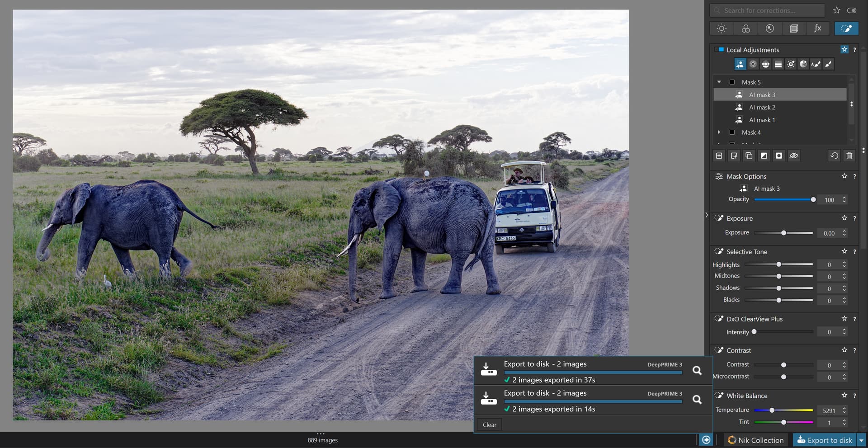Screen dimensions: 868x448
Task: Toggle mask visibility eye icon
Action: (x=794, y=156)
